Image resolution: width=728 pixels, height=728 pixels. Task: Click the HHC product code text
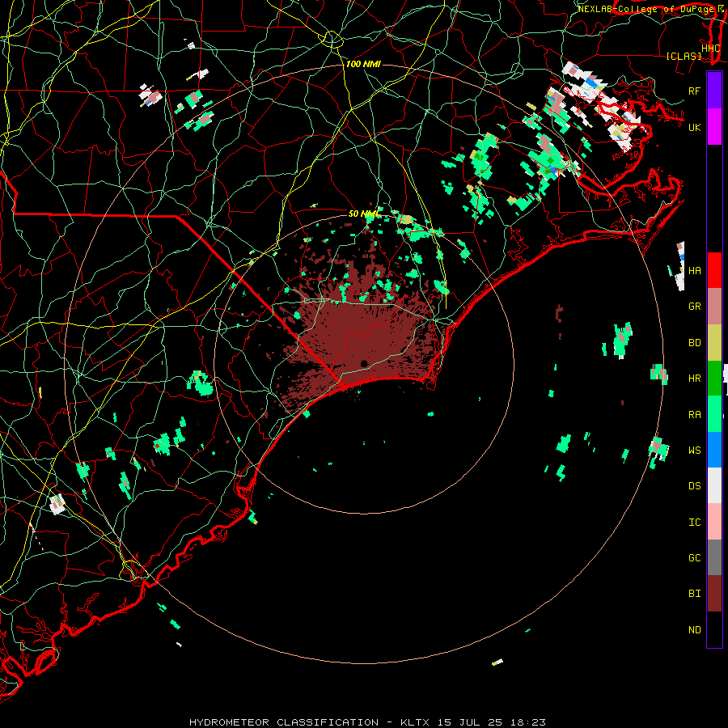click(711, 48)
